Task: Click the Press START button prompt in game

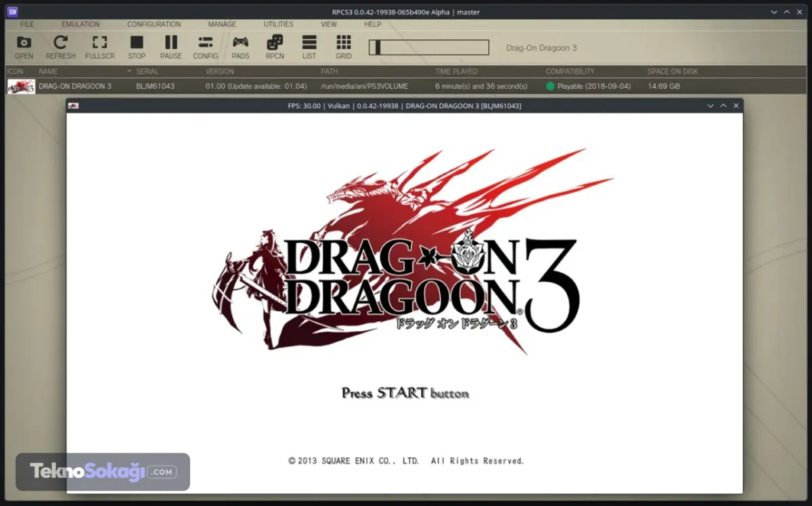Action: click(405, 393)
